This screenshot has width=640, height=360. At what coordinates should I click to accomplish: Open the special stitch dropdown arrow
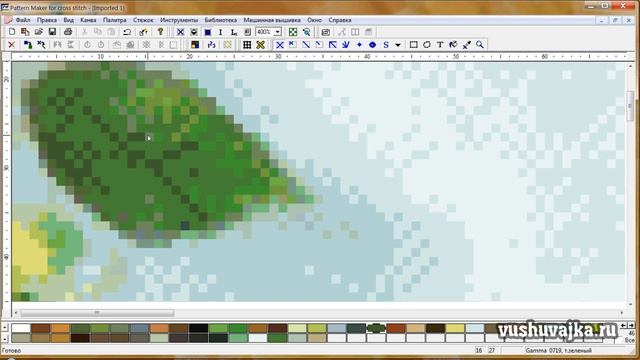coord(398,45)
